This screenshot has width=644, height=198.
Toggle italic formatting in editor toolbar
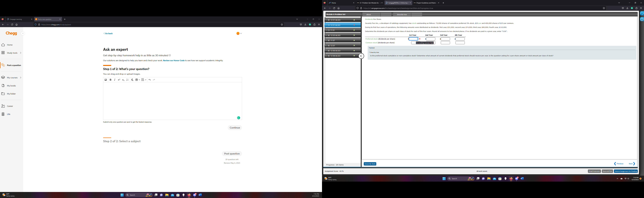[115, 80]
